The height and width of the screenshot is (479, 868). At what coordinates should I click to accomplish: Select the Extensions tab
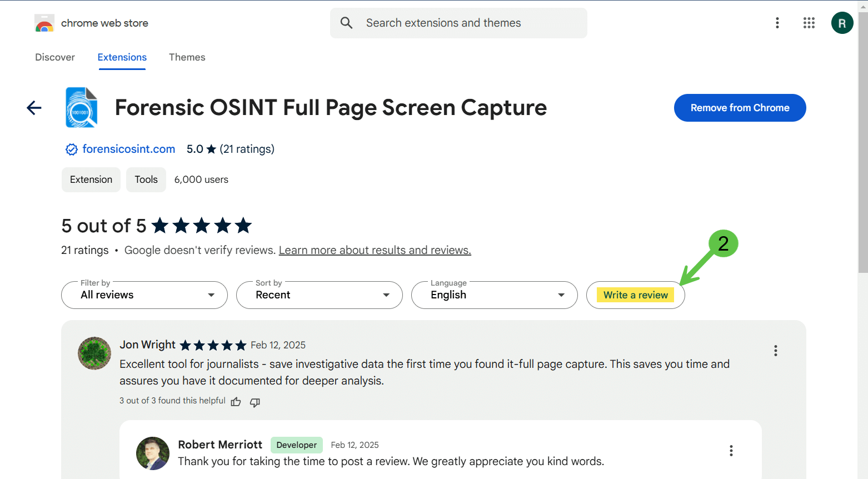point(122,57)
